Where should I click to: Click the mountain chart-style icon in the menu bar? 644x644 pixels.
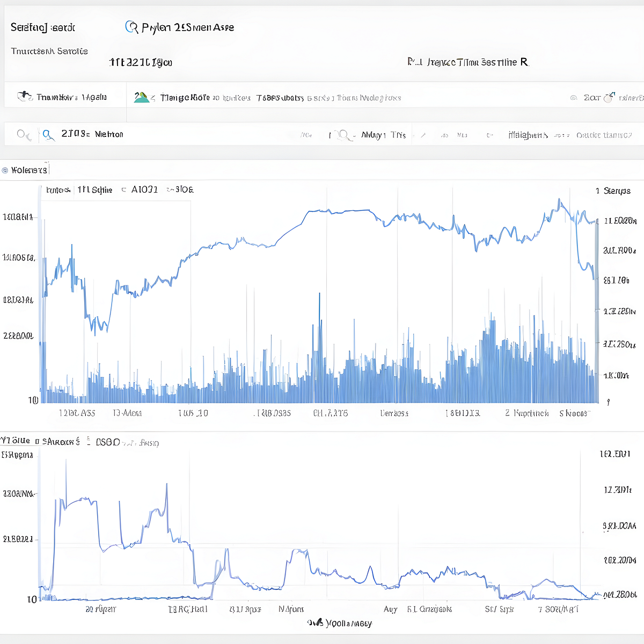tap(142, 97)
